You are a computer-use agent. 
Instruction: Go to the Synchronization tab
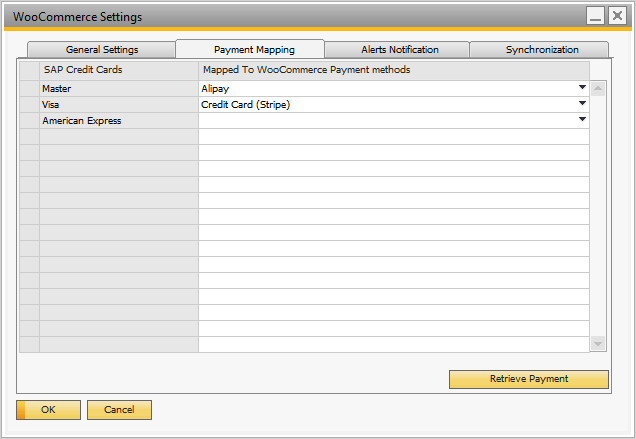(541, 49)
